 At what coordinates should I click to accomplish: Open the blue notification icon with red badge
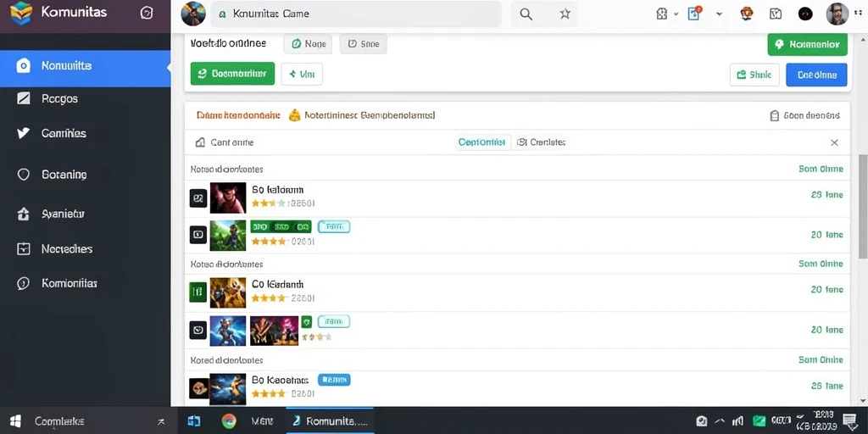tap(695, 14)
